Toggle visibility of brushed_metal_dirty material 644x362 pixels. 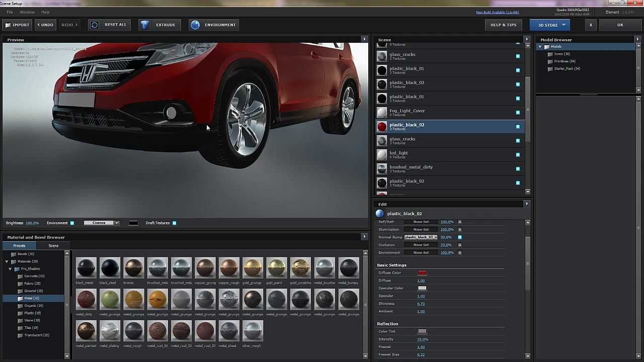coord(518,169)
